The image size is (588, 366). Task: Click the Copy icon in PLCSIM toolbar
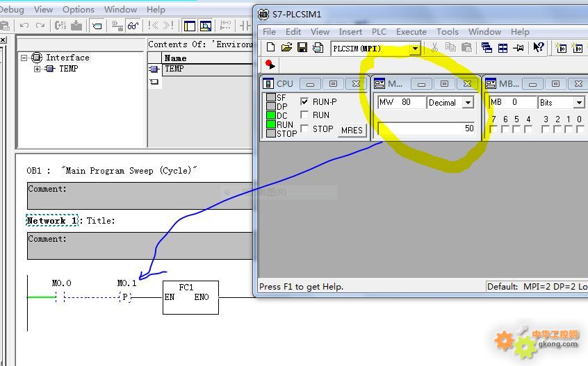[x=450, y=48]
